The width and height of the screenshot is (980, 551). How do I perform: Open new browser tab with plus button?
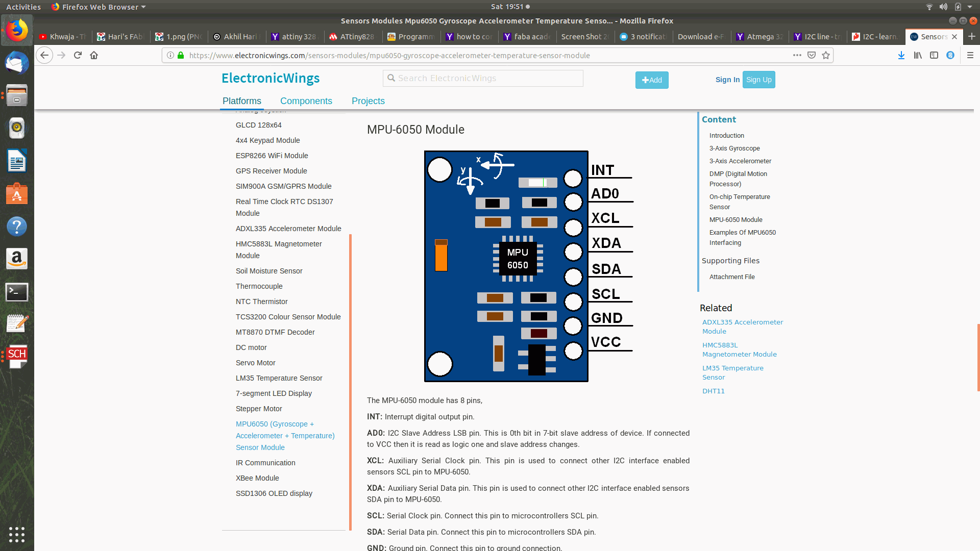pos(972,37)
